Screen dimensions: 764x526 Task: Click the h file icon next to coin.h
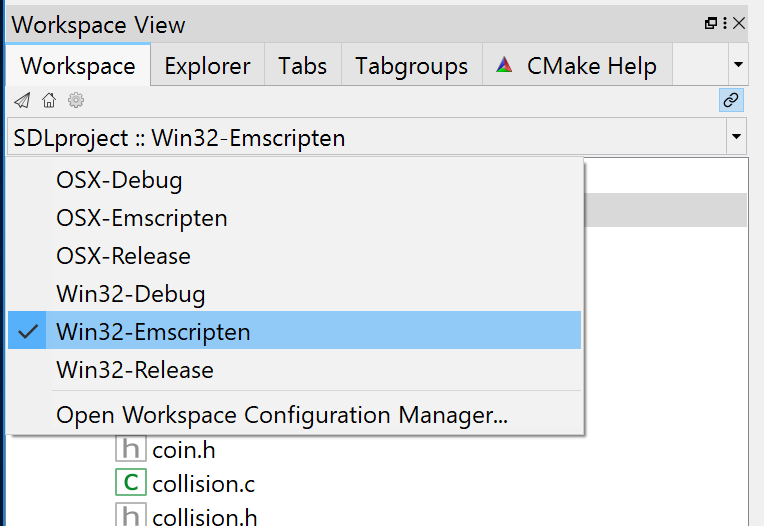131,449
